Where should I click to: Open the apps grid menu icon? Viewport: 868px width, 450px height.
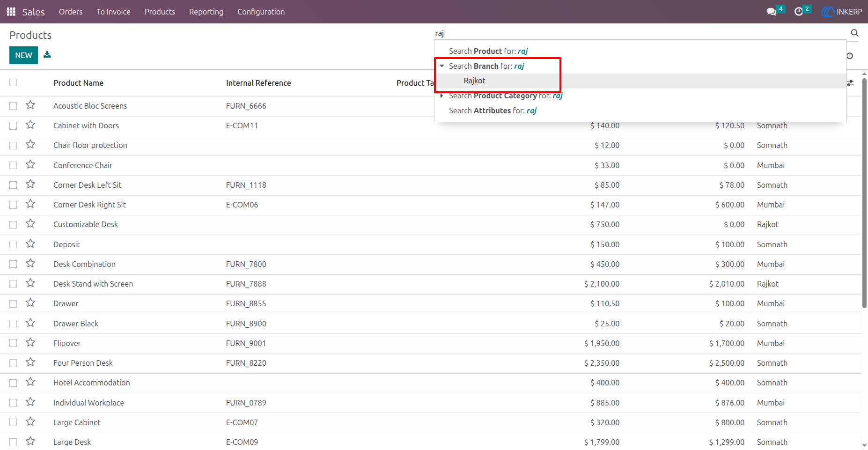[11, 12]
